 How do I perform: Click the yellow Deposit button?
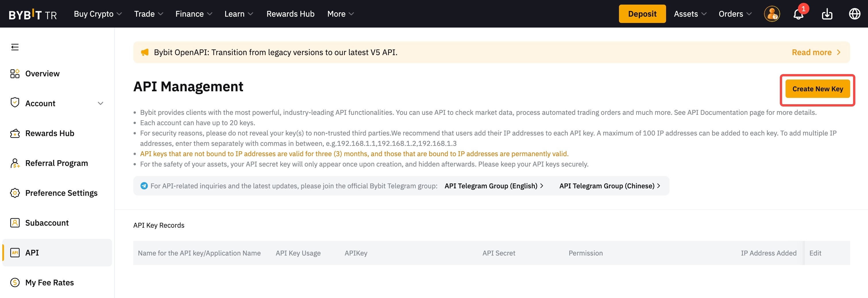point(642,14)
